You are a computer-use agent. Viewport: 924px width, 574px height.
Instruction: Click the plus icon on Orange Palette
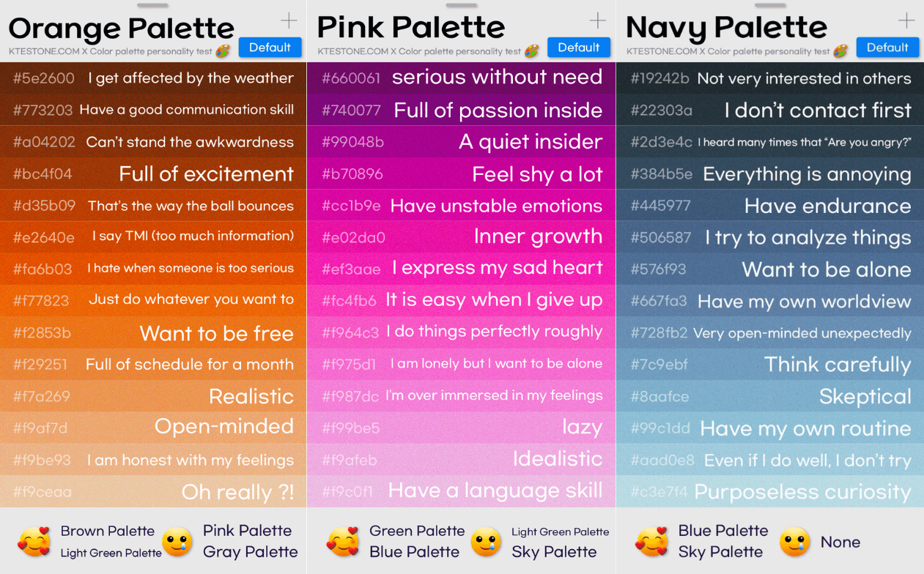pos(289,20)
